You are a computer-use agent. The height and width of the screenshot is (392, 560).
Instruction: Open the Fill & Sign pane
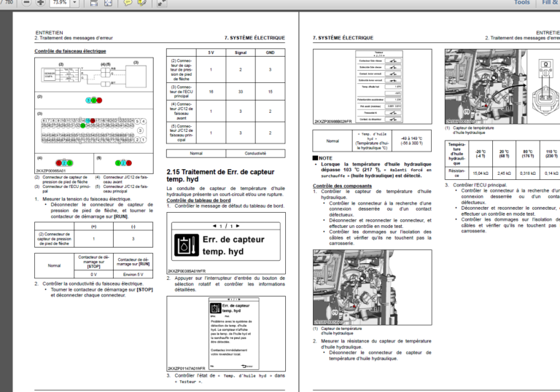click(x=551, y=2)
